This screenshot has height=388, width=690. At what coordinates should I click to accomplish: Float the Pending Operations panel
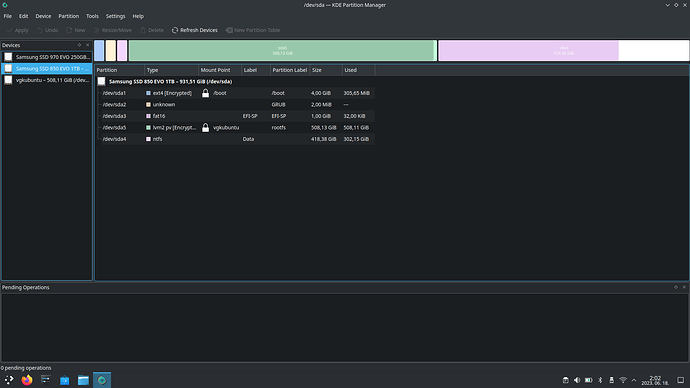[675, 287]
